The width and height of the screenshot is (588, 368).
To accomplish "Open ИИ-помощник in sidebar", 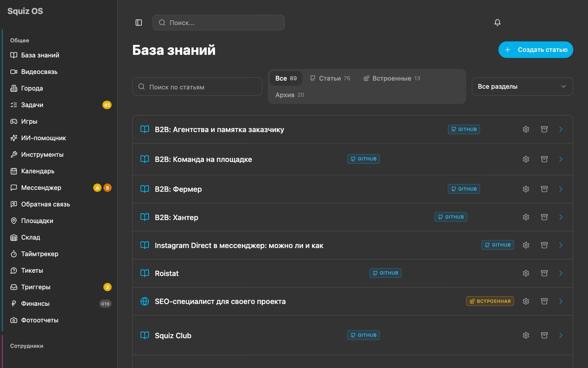I will pyautogui.click(x=59, y=138).
